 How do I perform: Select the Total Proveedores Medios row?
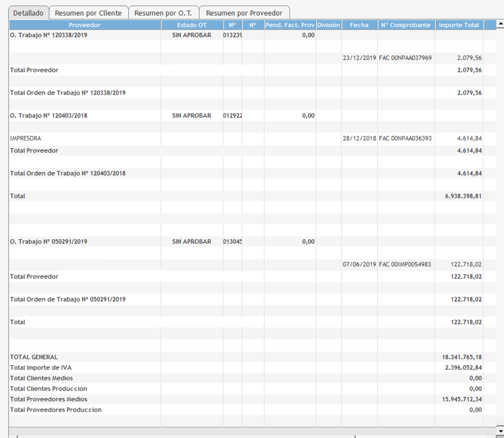(x=49, y=400)
